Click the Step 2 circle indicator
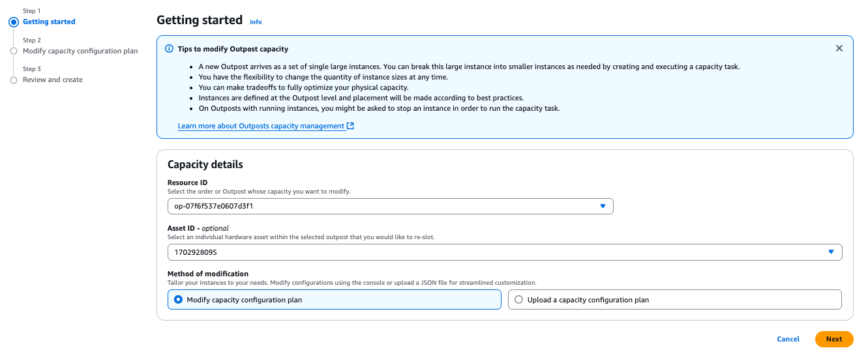The width and height of the screenshot is (868, 363). coord(14,51)
